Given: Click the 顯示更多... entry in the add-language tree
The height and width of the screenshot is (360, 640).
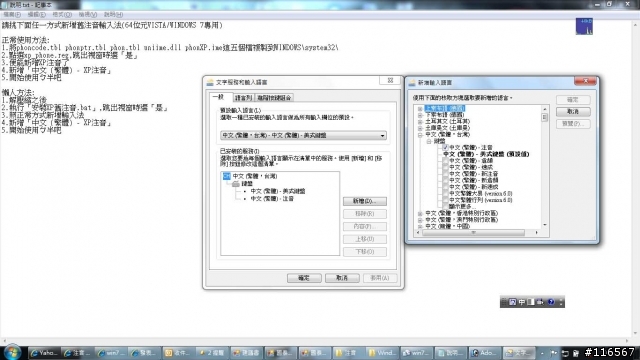Looking at the screenshot, I should click(462, 207).
